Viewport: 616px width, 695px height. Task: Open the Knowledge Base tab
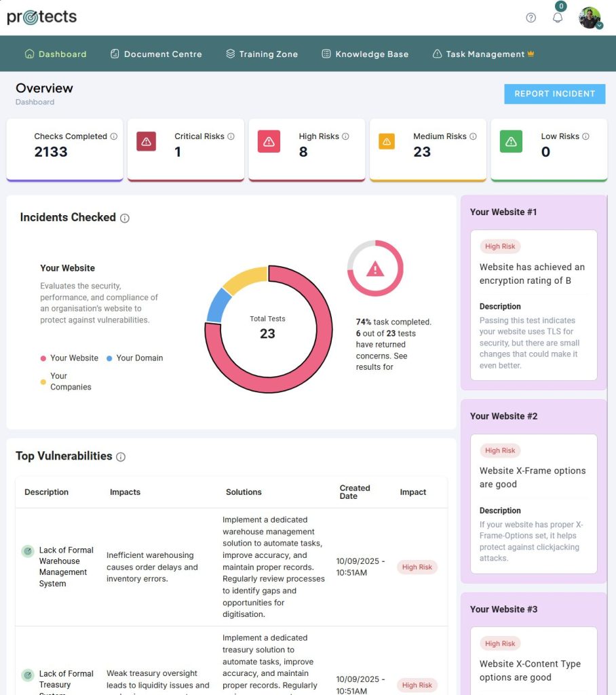point(365,54)
